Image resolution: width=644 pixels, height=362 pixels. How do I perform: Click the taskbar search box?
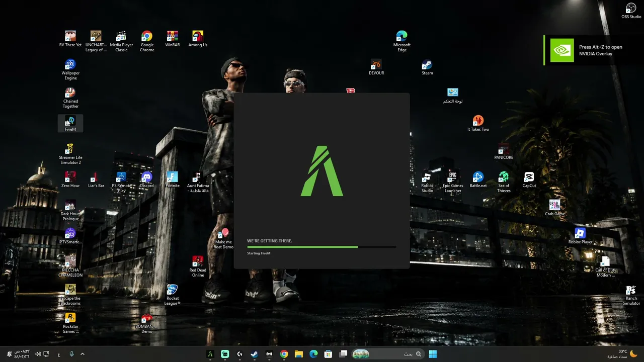[x=387, y=354]
